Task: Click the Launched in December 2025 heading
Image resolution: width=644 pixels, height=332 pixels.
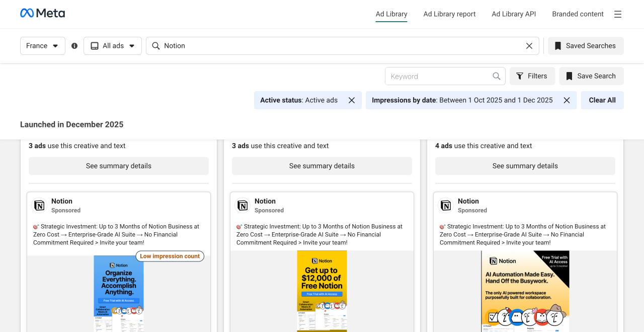Action: click(72, 124)
